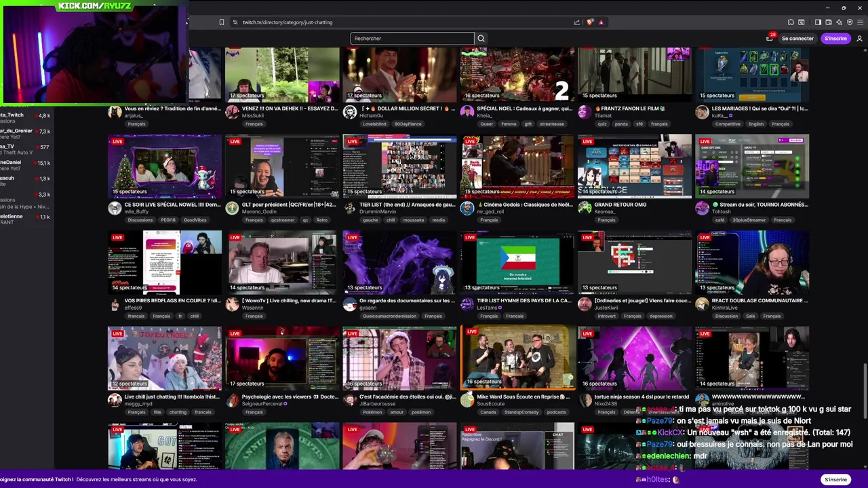Select the Introvert tag under JusteKiwii
Screen dimensions: 868x488
pos(607,316)
